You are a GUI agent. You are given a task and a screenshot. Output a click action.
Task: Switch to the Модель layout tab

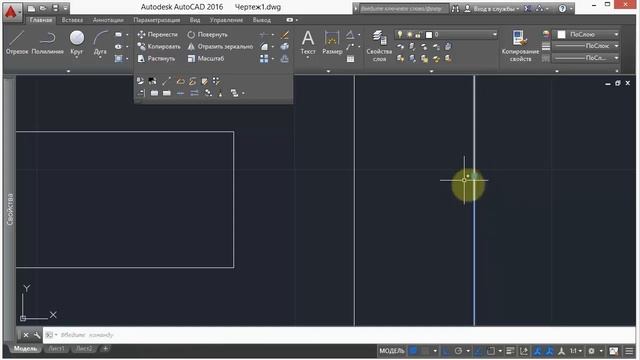tap(25, 349)
